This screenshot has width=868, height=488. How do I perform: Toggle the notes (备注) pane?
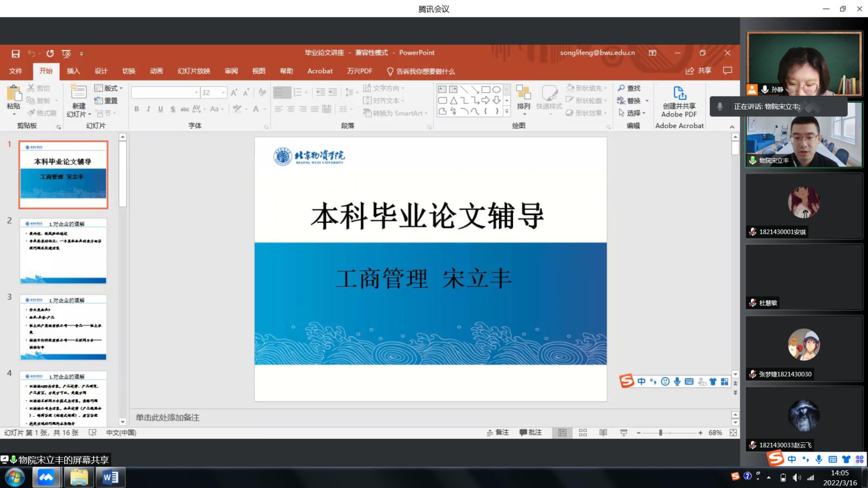click(x=498, y=433)
